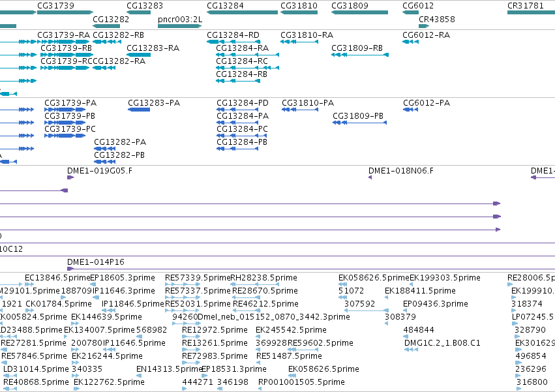Click EST RE72983.5prime
555x392 pixels.
[x=215, y=357]
